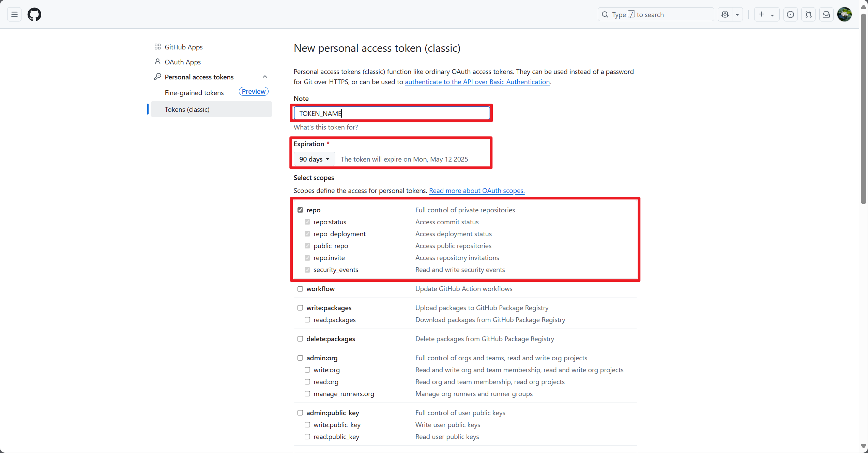Open the notifications inbox icon
868x453 pixels.
click(x=826, y=14)
